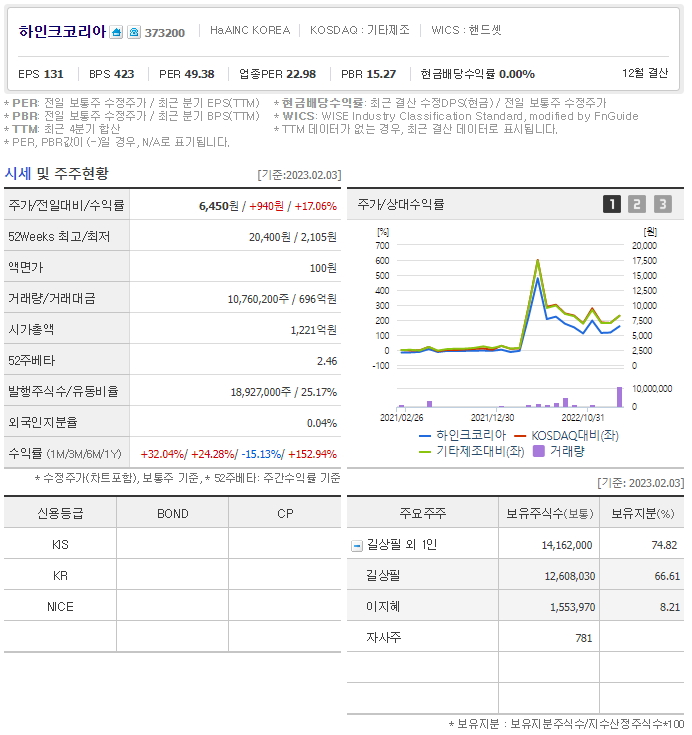Click the BOND column header

(x=173, y=513)
